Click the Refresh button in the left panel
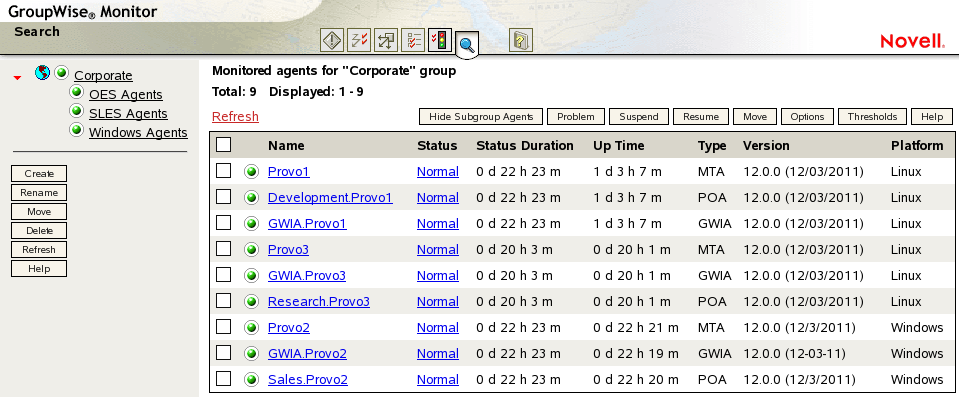The height and width of the screenshot is (397, 959). pyautogui.click(x=39, y=250)
